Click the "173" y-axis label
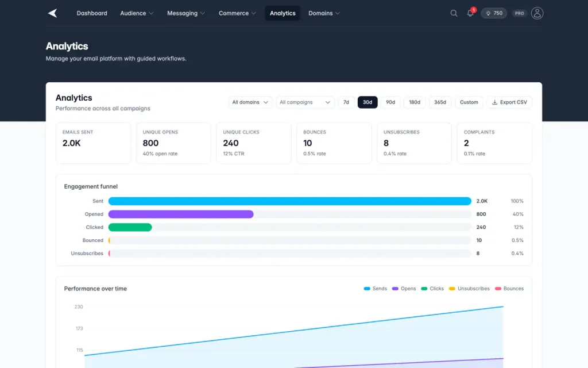 tap(79, 328)
